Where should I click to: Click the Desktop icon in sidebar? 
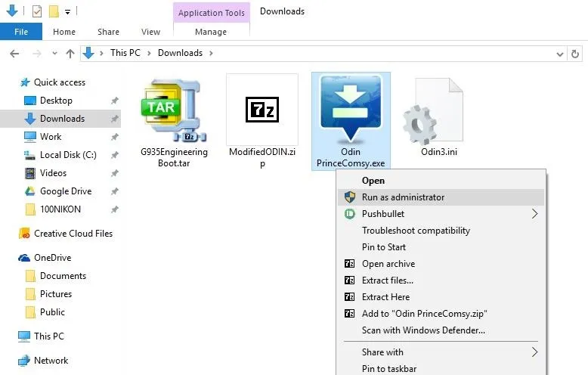point(30,101)
